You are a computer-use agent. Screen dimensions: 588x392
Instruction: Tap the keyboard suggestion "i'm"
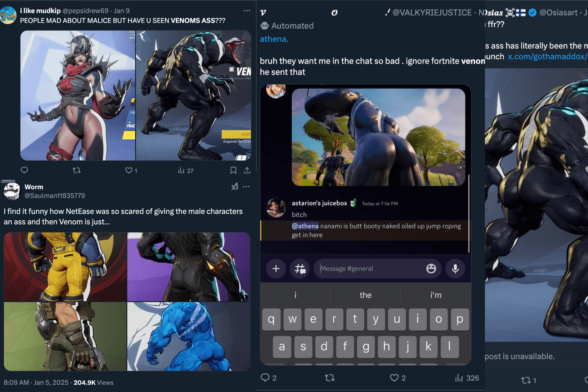point(436,295)
